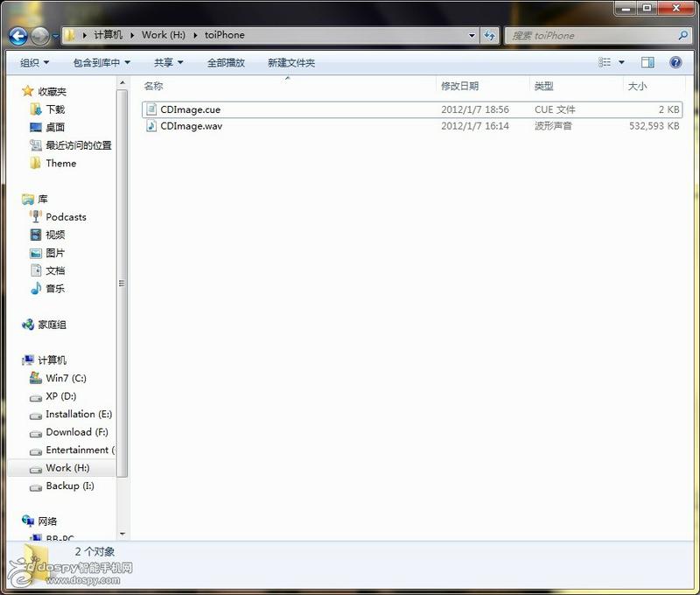The image size is (700, 595).
Task: Open the view options dropdown arrow
Action: coord(621,62)
